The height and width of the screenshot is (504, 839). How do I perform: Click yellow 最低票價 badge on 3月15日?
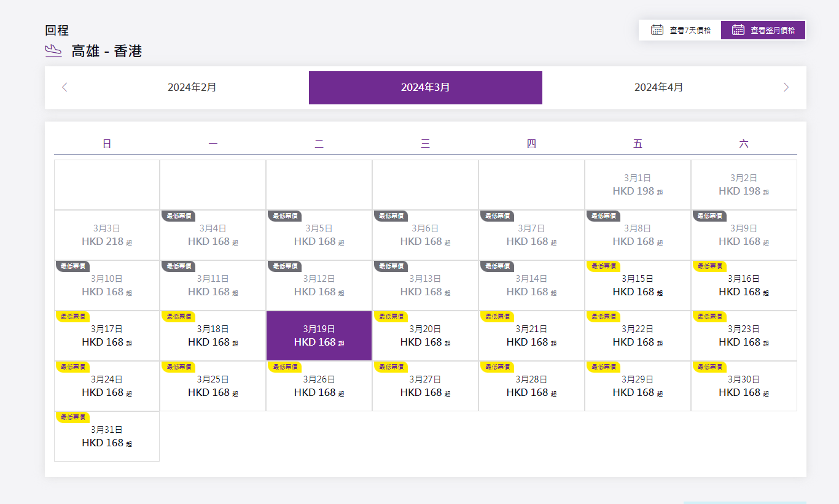pos(603,266)
